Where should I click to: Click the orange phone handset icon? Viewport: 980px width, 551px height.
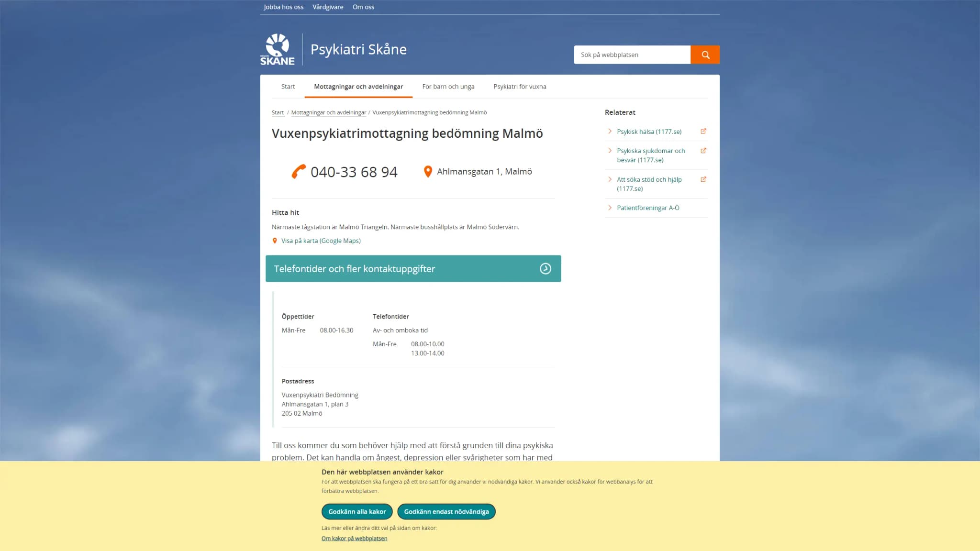pyautogui.click(x=299, y=171)
